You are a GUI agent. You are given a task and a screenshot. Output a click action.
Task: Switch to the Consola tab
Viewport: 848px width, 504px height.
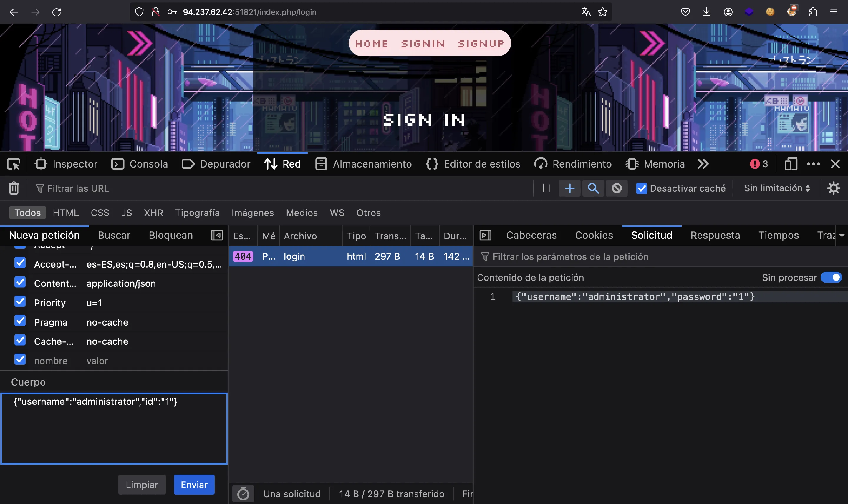coord(140,164)
